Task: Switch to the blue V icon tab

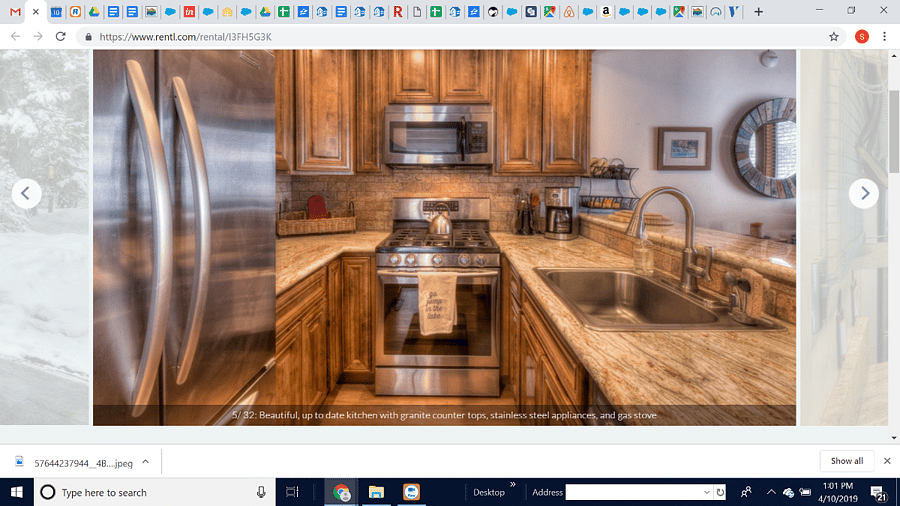Action: 734,11
